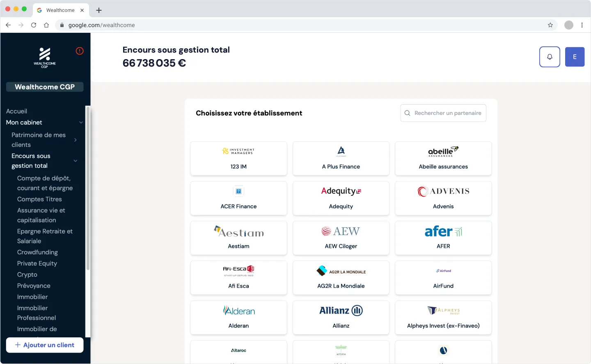Click Ajouter un client button
The width and height of the screenshot is (591, 364).
click(45, 345)
